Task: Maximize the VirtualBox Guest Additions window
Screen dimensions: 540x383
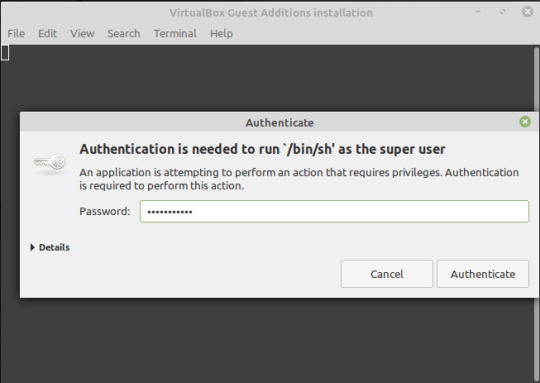Action: coord(502,12)
